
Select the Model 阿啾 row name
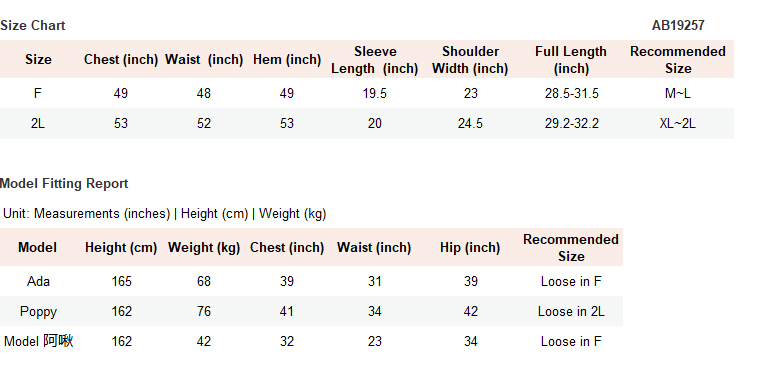pyautogui.click(x=38, y=341)
